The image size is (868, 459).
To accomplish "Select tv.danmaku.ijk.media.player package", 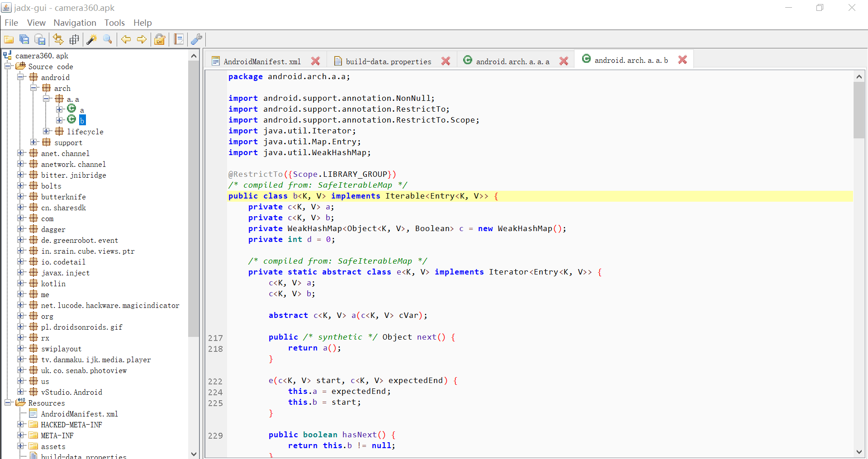I will (x=96, y=360).
